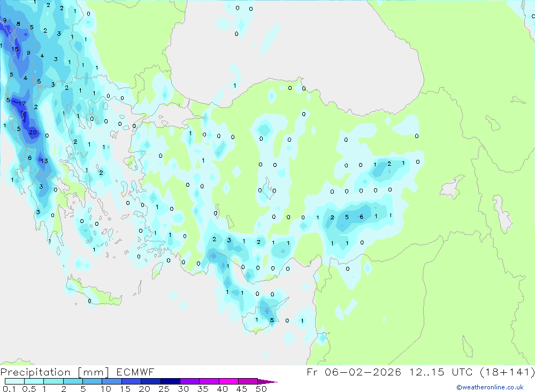Viewport: 535px width, 392px height.
Task: Select the 'UTC' text in the header
Action: click(463, 372)
